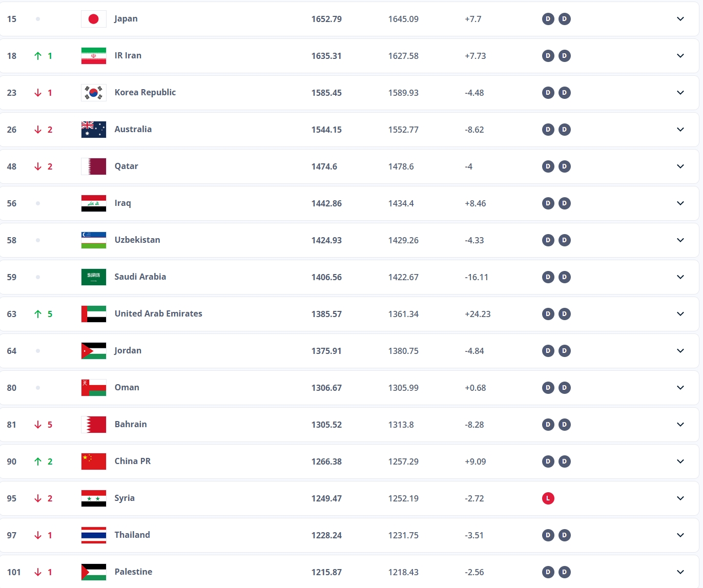
Task: Click the Japan flag icon
Action: [x=94, y=19]
